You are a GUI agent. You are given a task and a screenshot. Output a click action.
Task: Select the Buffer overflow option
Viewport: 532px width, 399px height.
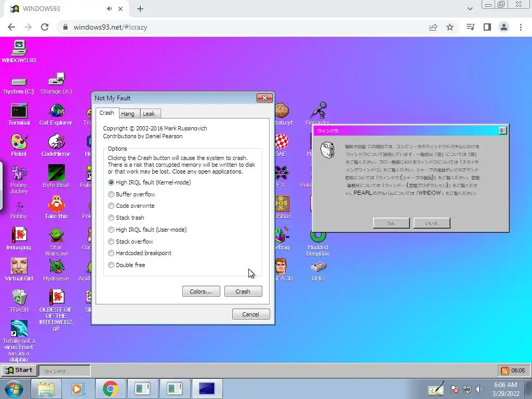131,194
